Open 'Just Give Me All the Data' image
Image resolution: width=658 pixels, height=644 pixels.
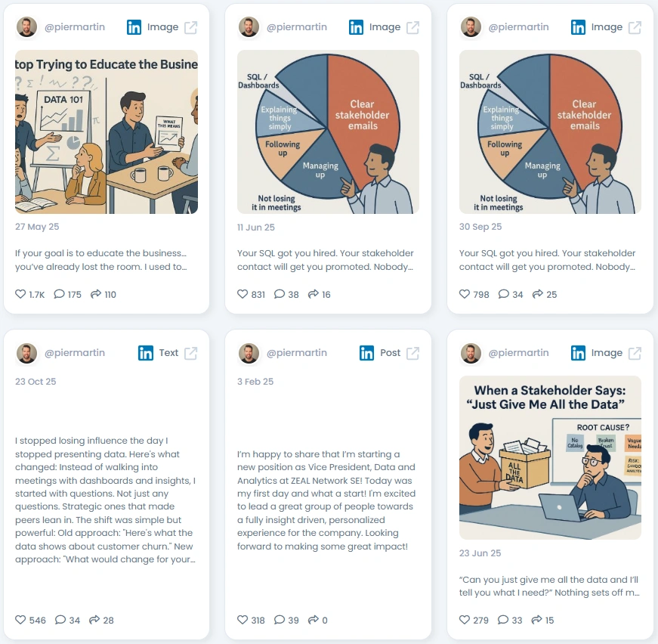550,457
